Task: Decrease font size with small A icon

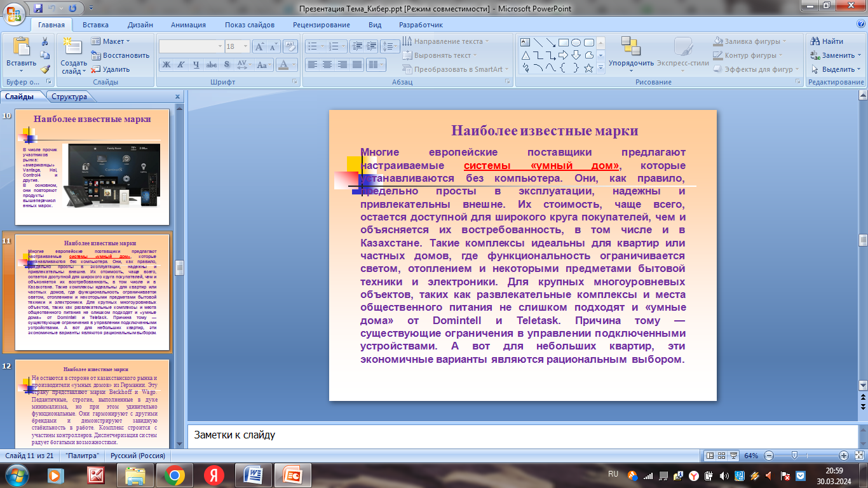Action: pyautogui.click(x=274, y=46)
